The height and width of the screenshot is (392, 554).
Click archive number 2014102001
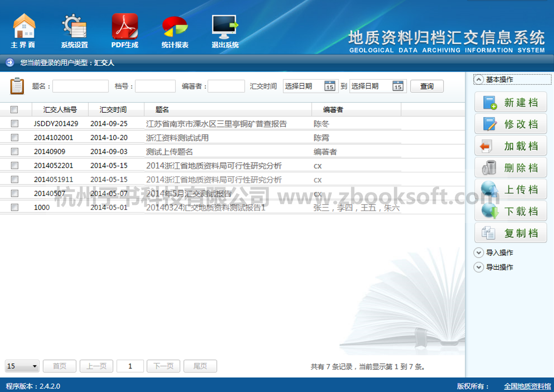click(x=54, y=137)
